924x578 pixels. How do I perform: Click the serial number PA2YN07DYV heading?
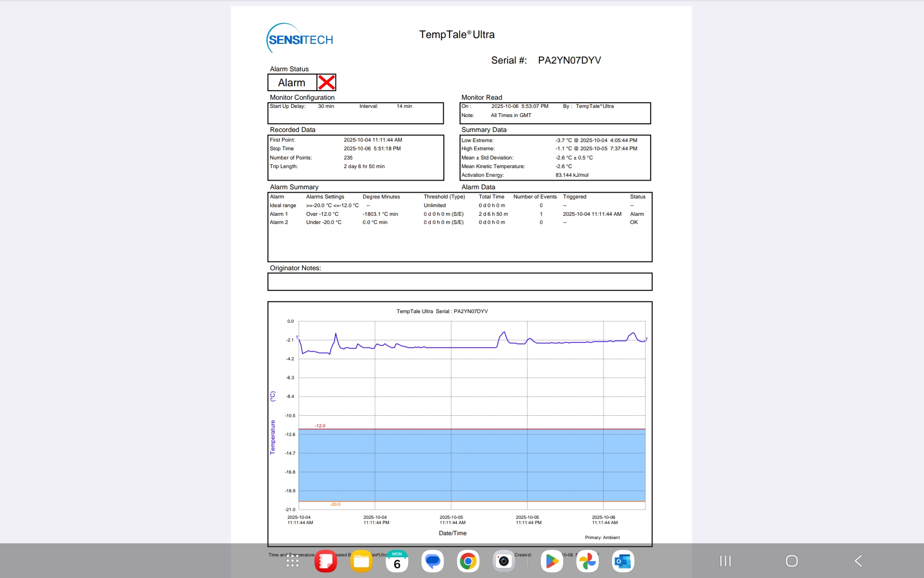pyautogui.click(x=569, y=60)
